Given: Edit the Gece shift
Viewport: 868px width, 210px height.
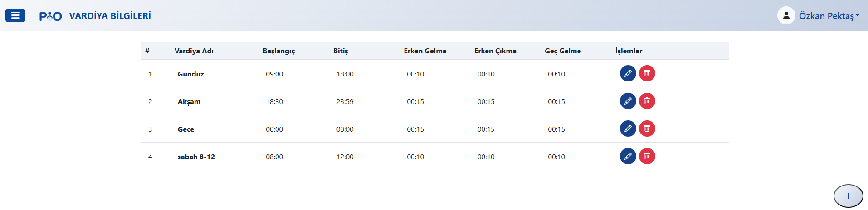Looking at the screenshot, I should [x=628, y=129].
